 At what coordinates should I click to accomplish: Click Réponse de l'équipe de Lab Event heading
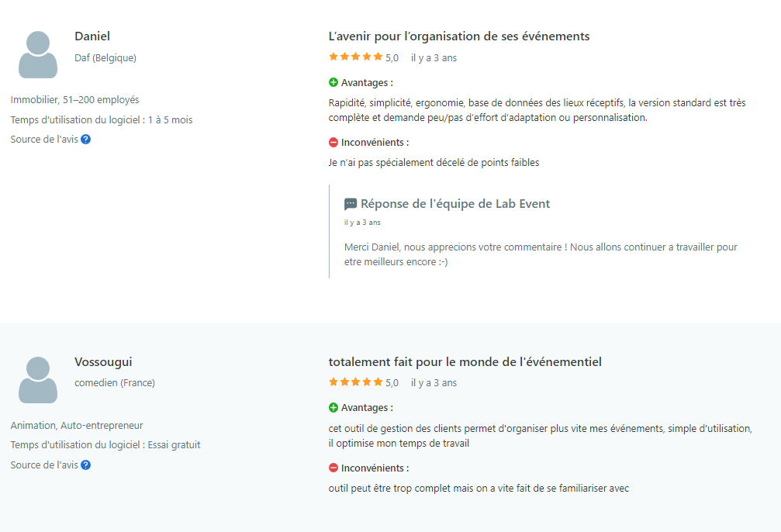(455, 204)
